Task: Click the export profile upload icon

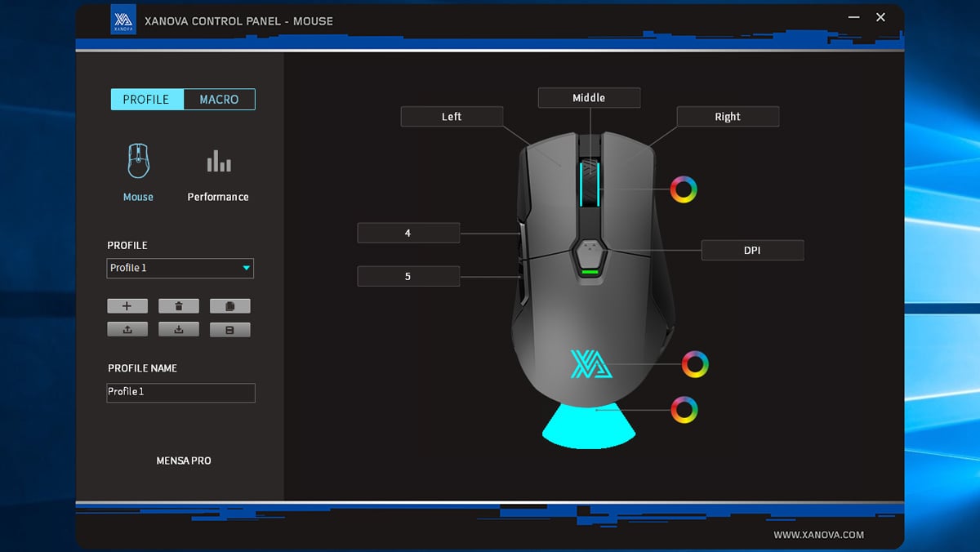Action: pos(127,330)
